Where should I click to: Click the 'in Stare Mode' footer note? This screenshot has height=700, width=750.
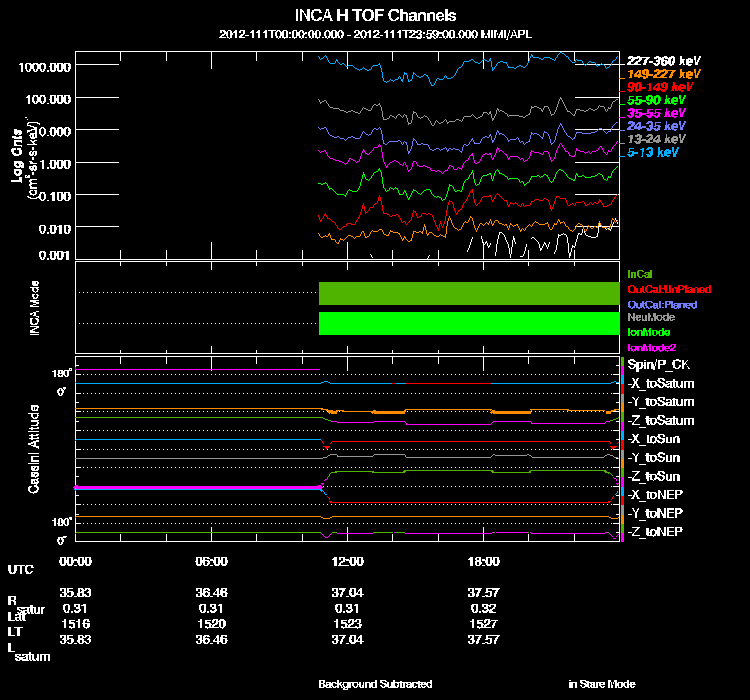pyautogui.click(x=602, y=684)
